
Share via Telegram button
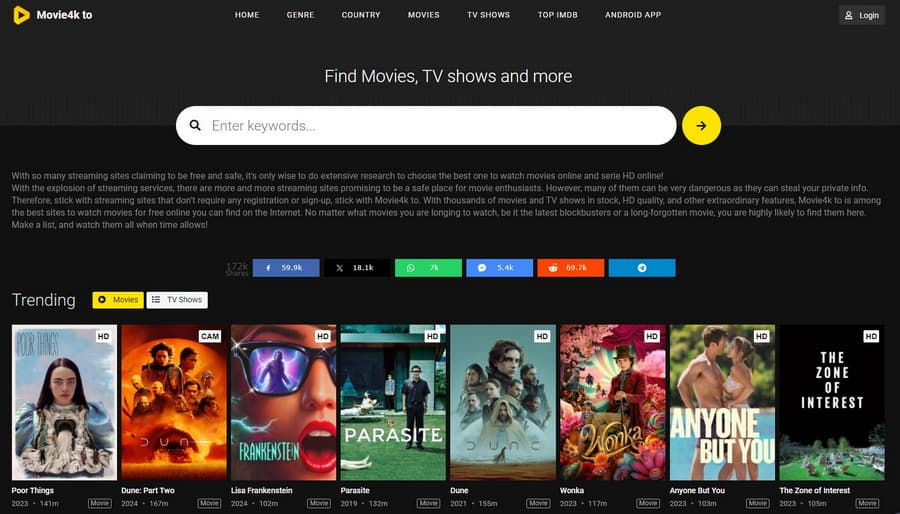coord(642,268)
